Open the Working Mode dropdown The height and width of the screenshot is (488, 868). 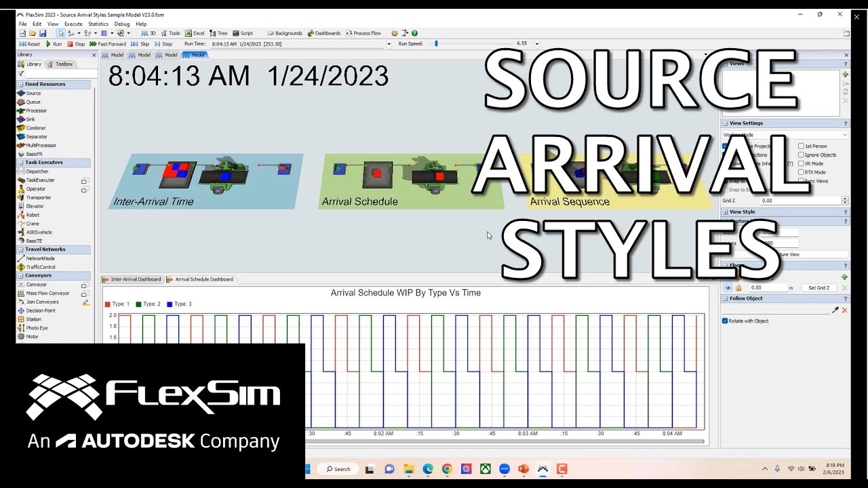[785, 135]
